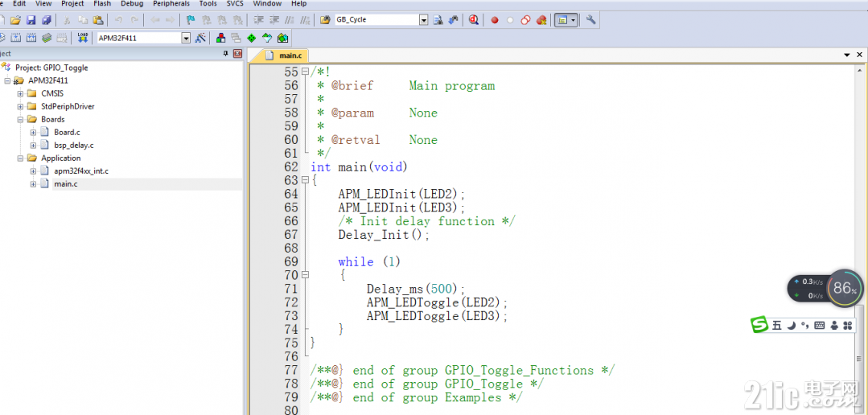Open the window view dropdown arrow
868x415 pixels.
coord(574,20)
